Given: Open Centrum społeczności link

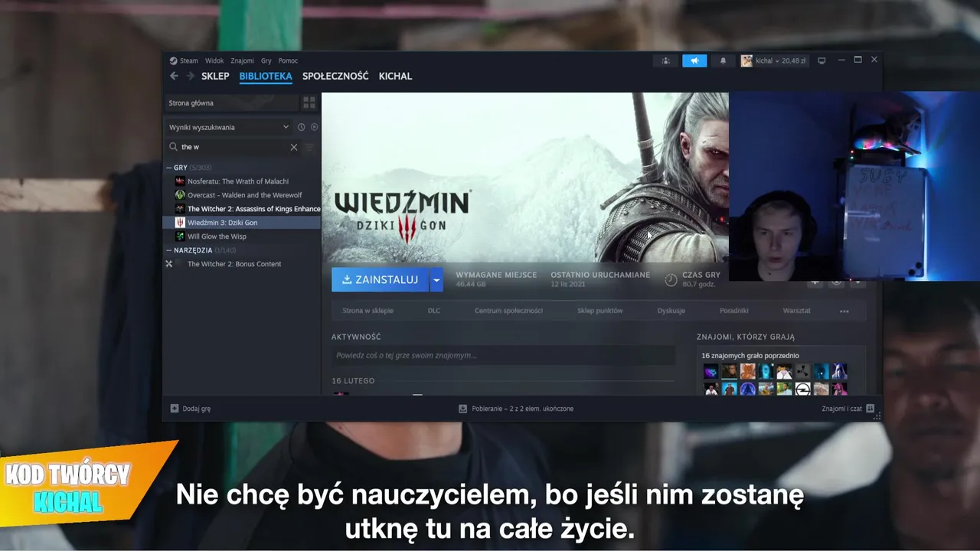Looking at the screenshot, I should [x=508, y=311].
